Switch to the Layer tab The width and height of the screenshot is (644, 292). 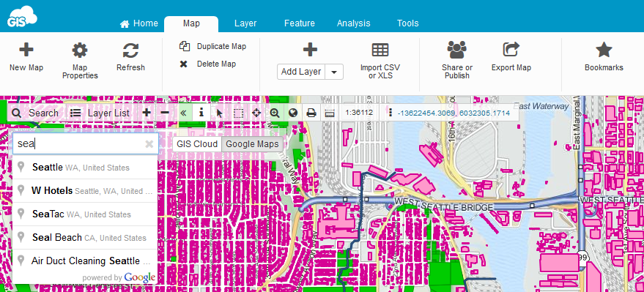pyautogui.click(x=245, y=23)
